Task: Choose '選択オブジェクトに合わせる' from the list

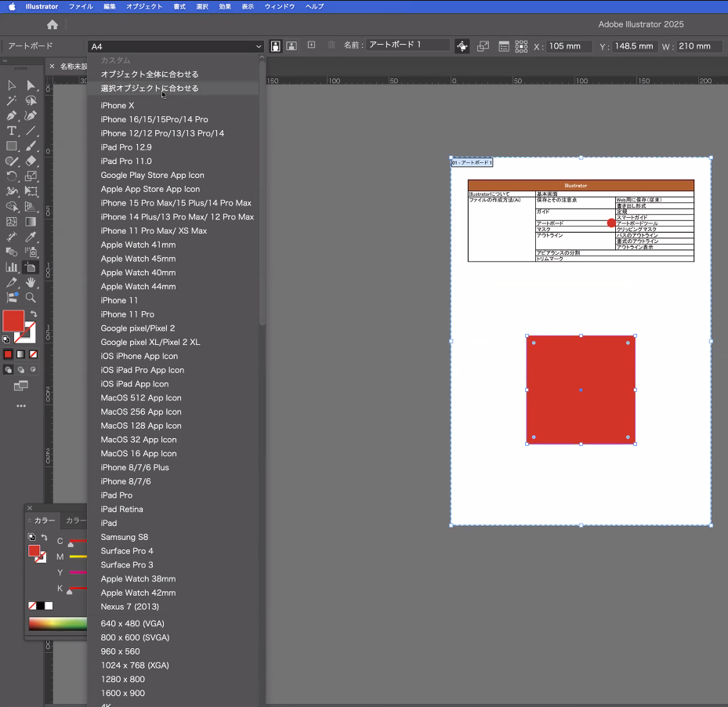Action: (150, 89)
